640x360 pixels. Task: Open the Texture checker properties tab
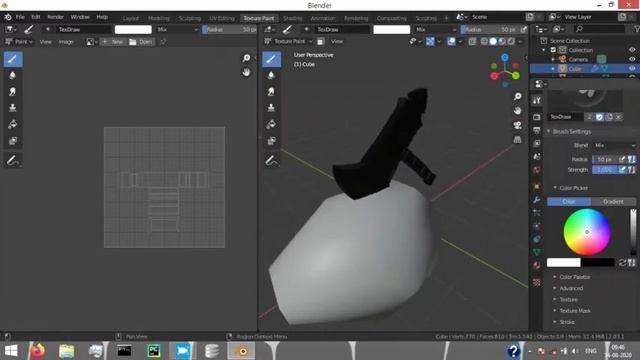(x=537, y=282)
